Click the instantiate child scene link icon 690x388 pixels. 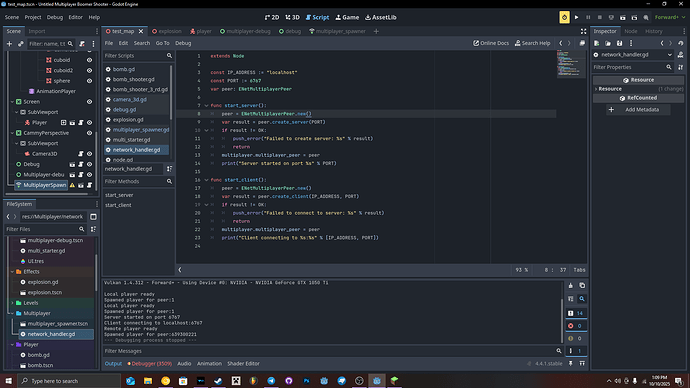coord(21,44)
